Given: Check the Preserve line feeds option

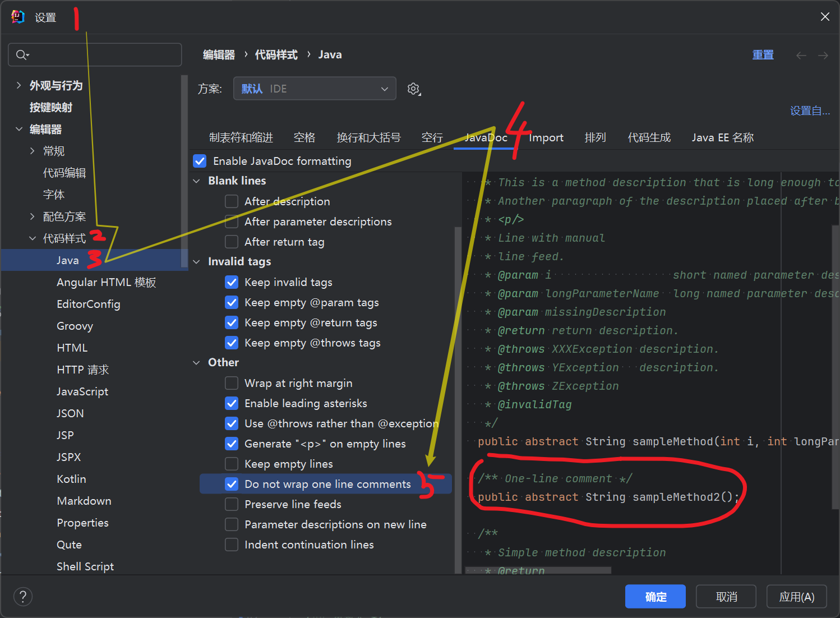Looking at the screenshot, I should pyautogui.click(x=232, y=504).
